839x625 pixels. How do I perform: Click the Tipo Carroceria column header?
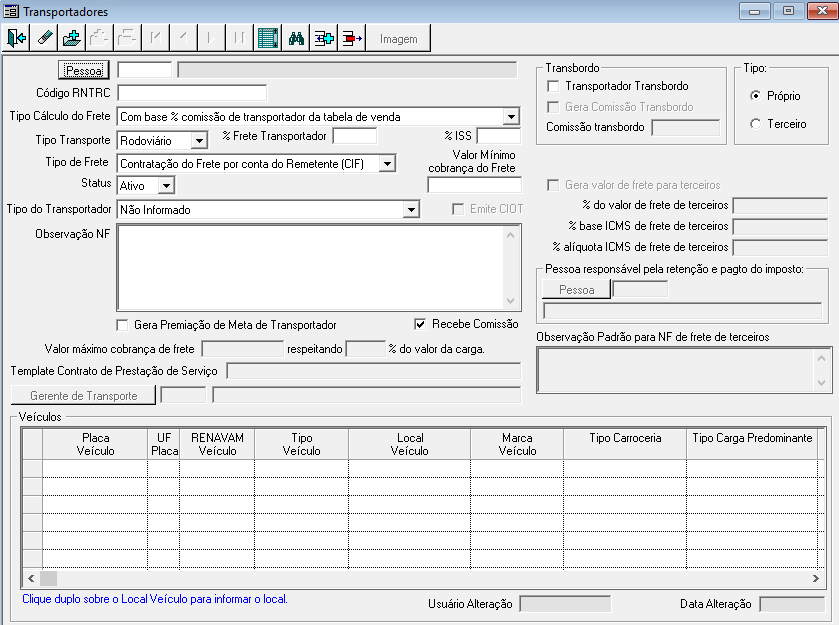625,444
